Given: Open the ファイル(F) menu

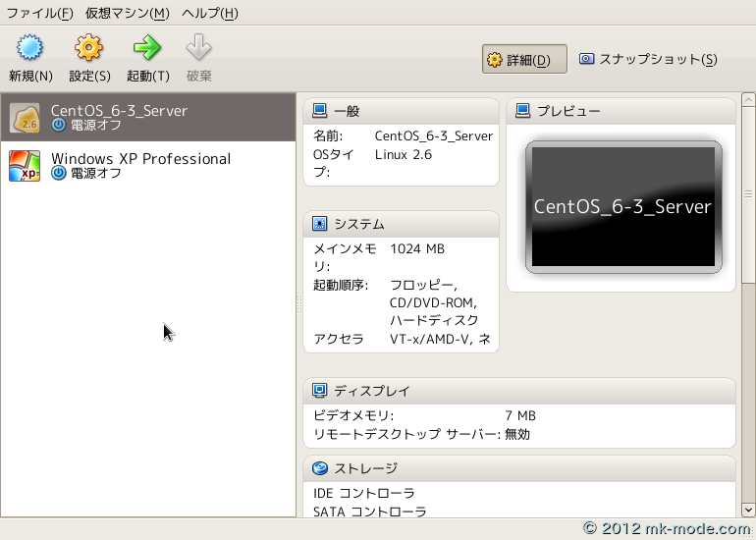Looking at the screenshot, I should point(39,13).
